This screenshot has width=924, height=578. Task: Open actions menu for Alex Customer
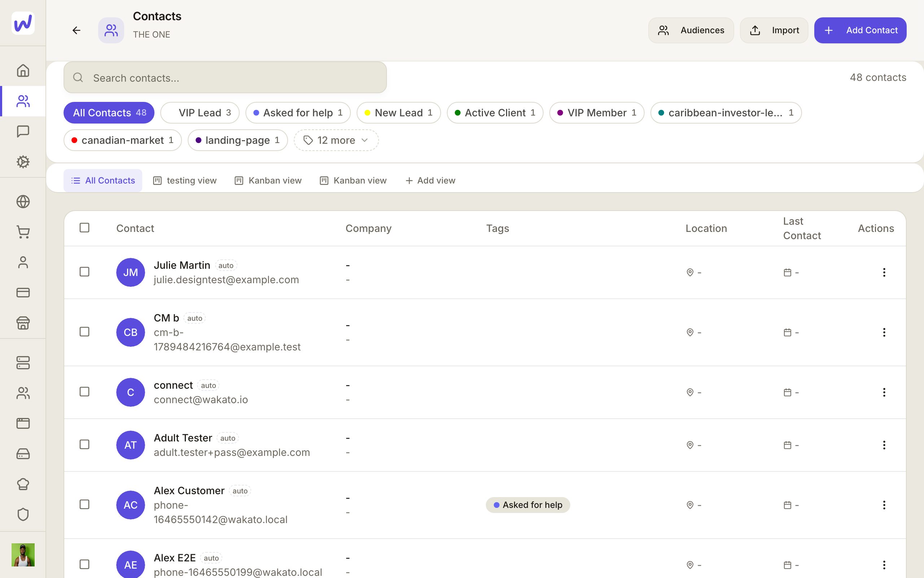[x=884, y=505]
